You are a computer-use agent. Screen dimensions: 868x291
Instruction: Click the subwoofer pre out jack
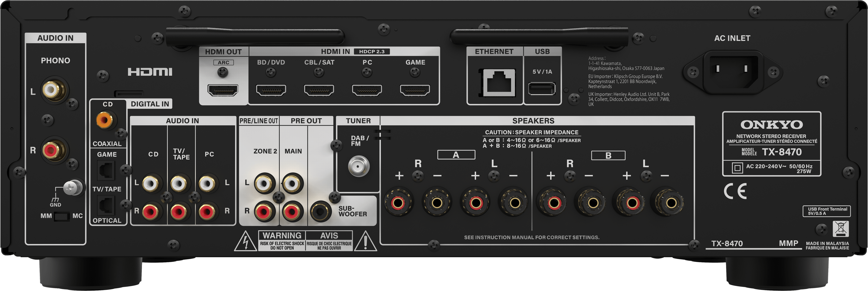[320, 212]
